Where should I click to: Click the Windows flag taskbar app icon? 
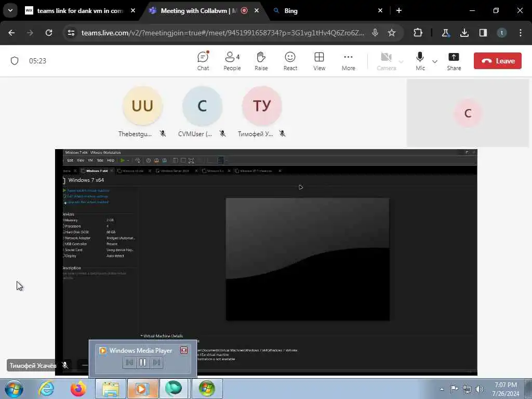(x=207, y=389)
